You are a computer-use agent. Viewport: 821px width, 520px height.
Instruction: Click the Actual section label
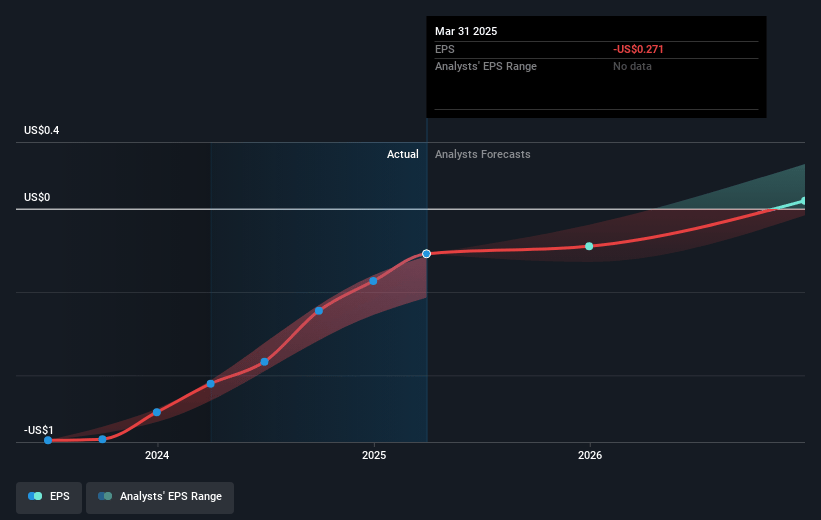click(x=403, y=154)
